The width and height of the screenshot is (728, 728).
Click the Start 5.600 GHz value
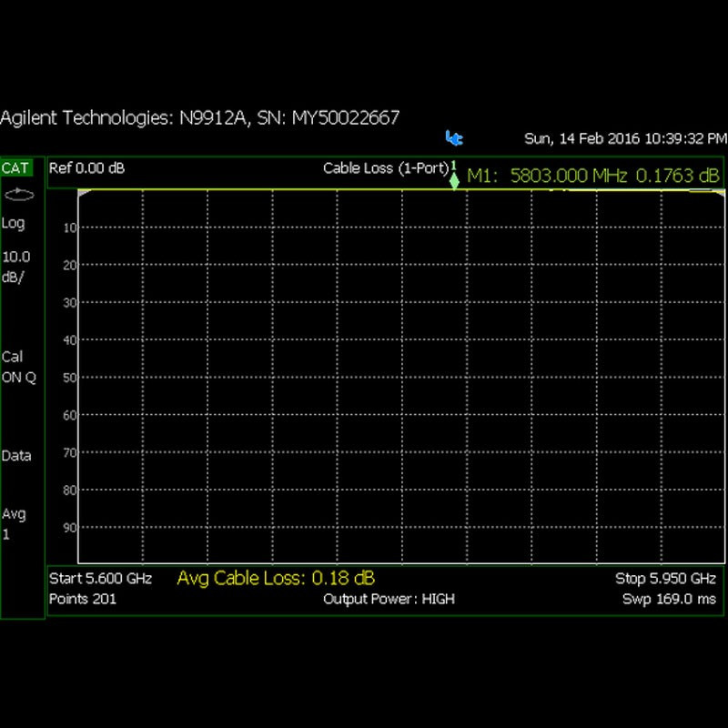pos(101,579)
